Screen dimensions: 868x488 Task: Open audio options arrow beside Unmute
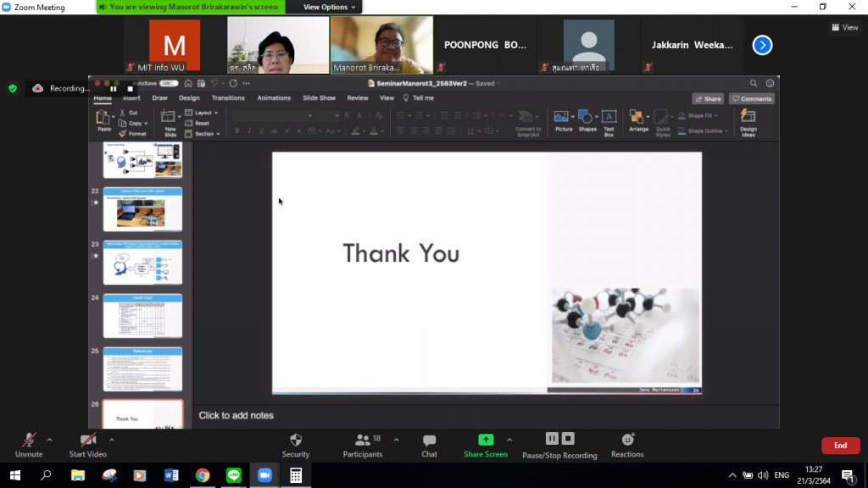click(49, 440)
